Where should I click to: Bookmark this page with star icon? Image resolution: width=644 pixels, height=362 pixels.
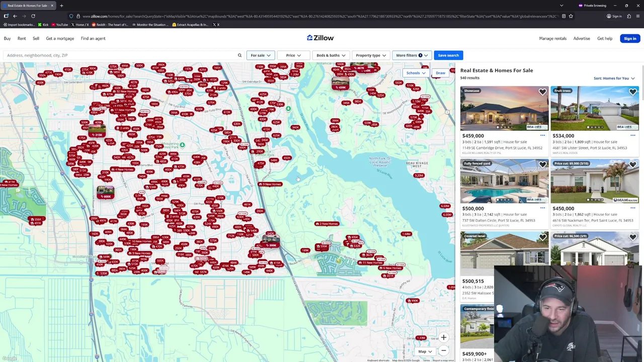(x=571, y=16)
